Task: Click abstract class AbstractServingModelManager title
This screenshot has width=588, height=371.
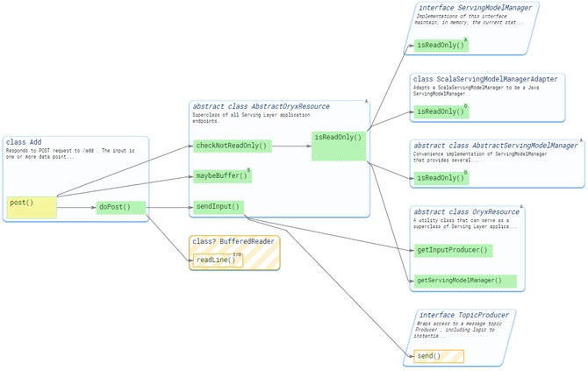Action: tap(495, 146)
